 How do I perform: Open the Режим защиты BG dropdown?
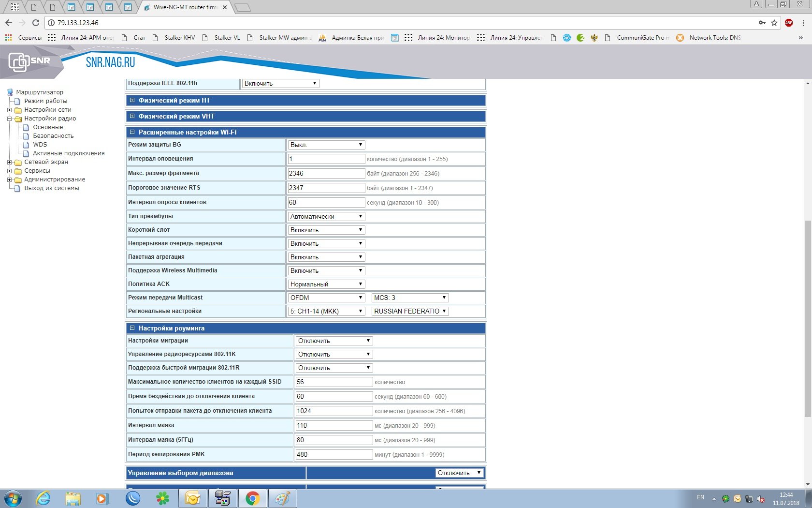[x=326, y=145]
